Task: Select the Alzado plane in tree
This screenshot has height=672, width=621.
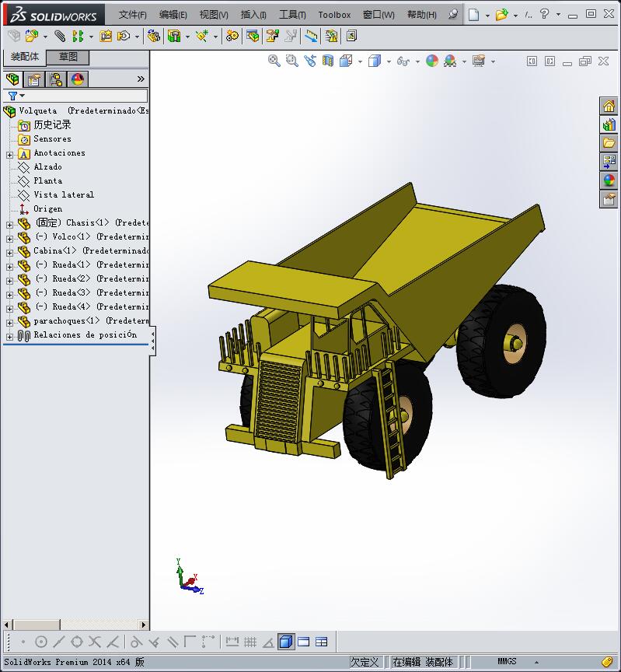Action: [x=48, y=166]
